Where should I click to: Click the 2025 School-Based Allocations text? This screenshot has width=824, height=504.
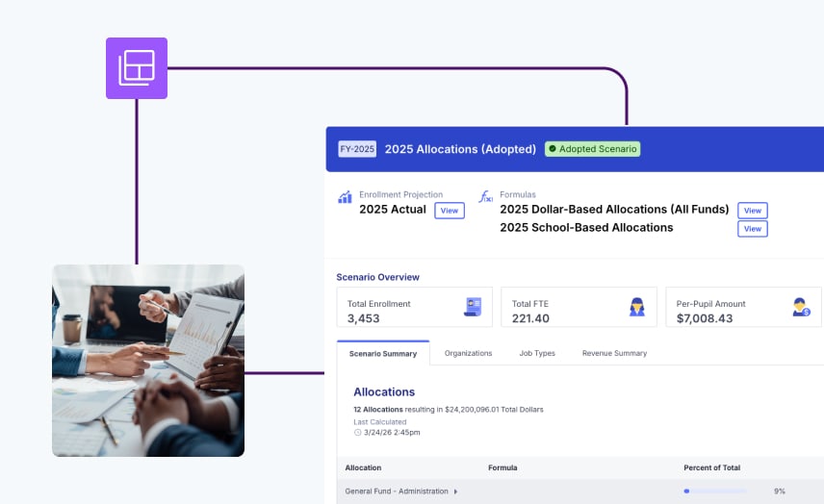(586, 228)
